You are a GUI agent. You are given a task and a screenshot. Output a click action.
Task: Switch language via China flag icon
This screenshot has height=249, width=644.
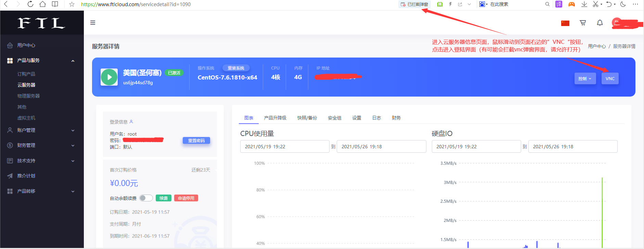coord(565,23)
